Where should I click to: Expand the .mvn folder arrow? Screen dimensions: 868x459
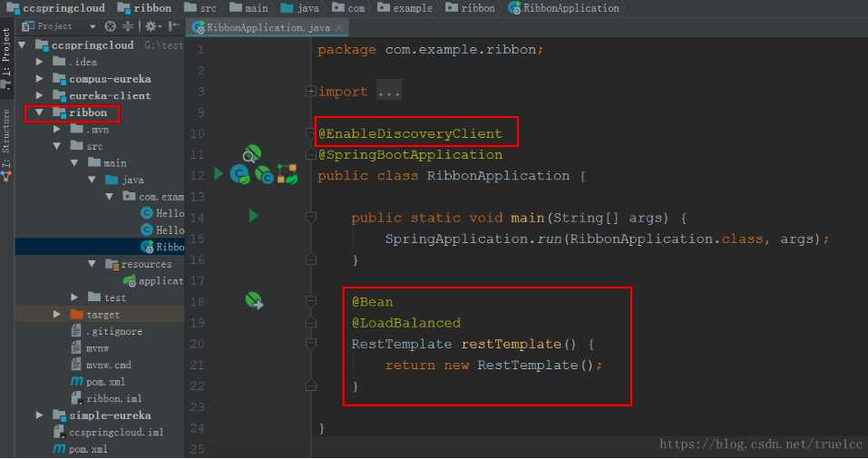pyautogui.click(x=57, y=129)
